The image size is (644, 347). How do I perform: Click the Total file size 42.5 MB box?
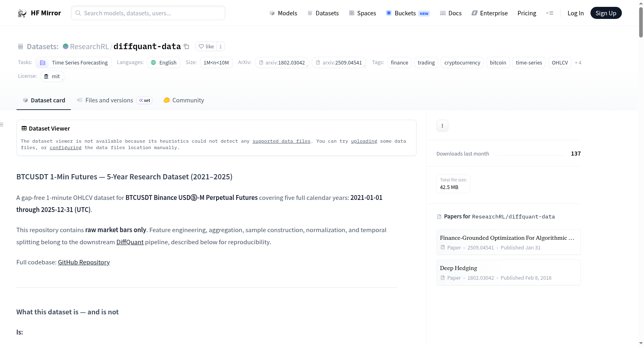[453, 184]
